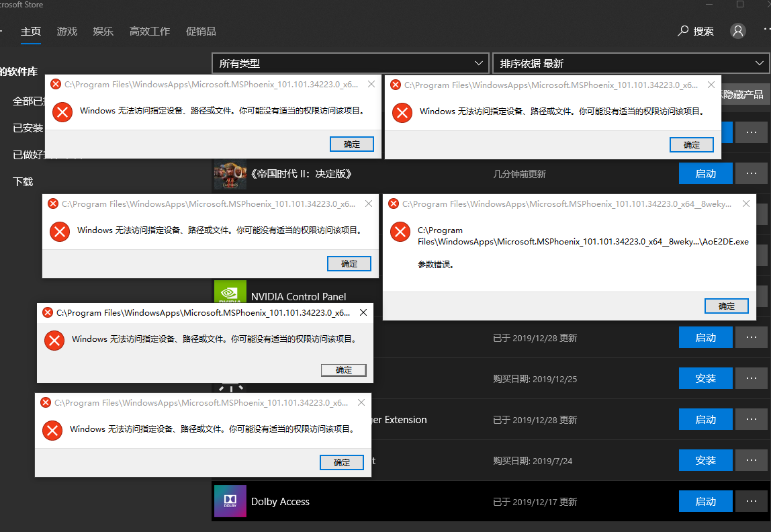Click 确定 in dialog just above Dolby Access
The width and height of the screenshot is (771, 532).
[342, 462]
